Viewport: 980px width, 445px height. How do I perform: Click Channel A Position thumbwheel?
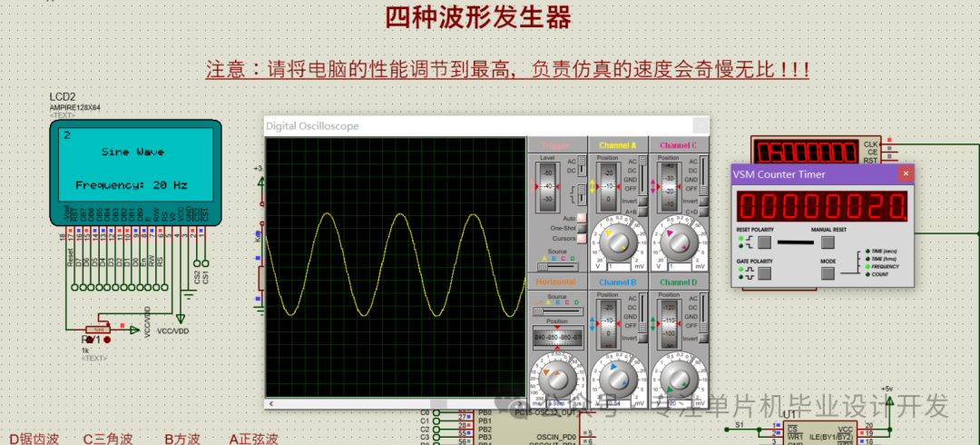click(609, 187)
